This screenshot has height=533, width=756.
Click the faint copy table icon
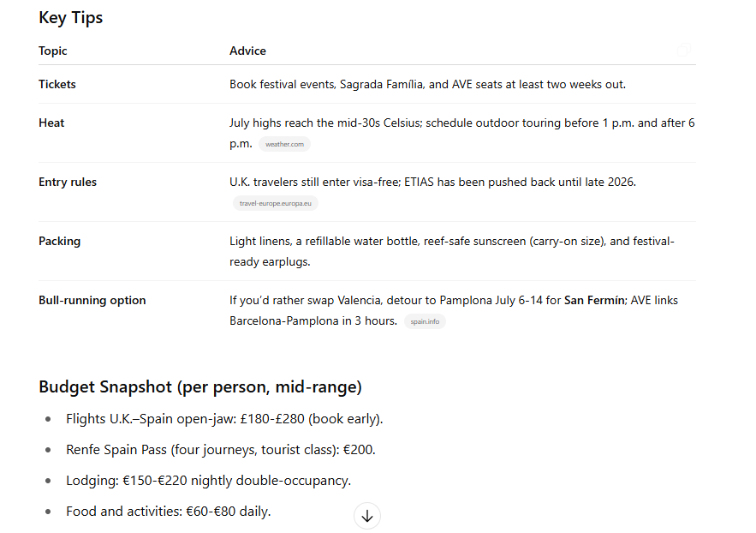pos(684,50)
